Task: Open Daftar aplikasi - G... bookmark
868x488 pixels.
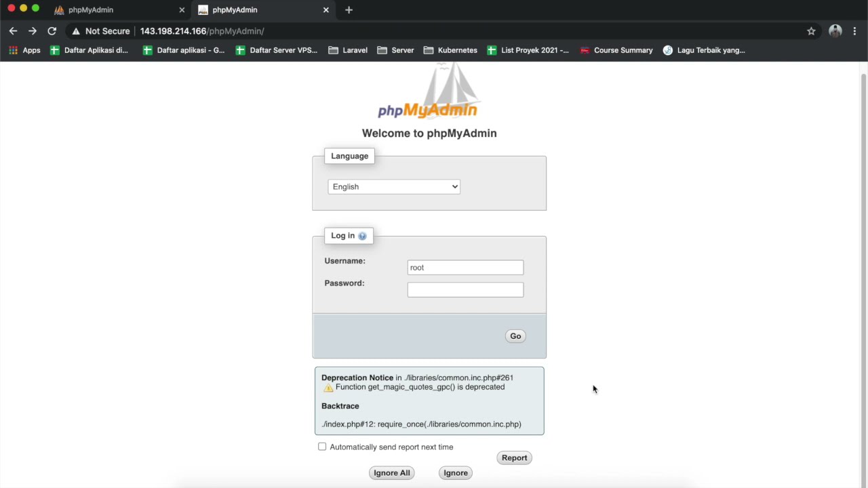Action: 183,50
